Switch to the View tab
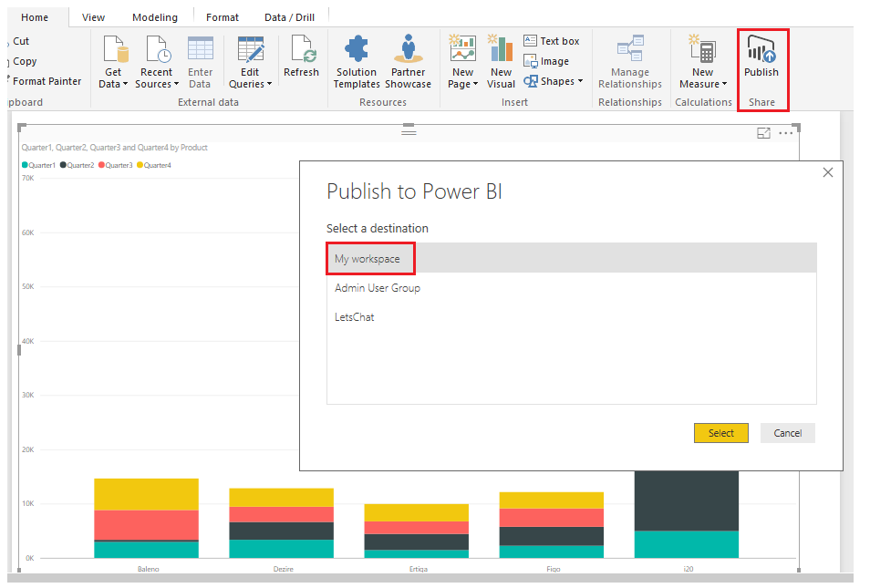870x588 pixels. click(93, 17)
